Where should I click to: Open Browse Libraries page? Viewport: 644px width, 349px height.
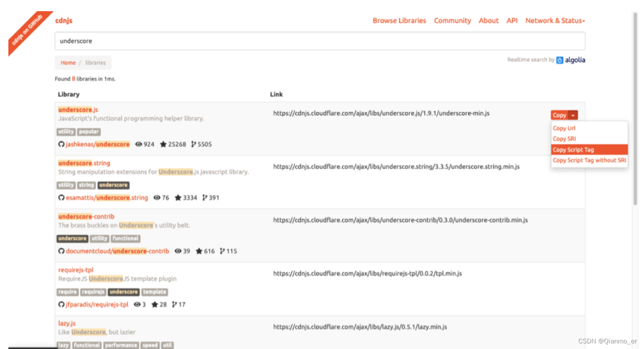(x=399, y=20)
